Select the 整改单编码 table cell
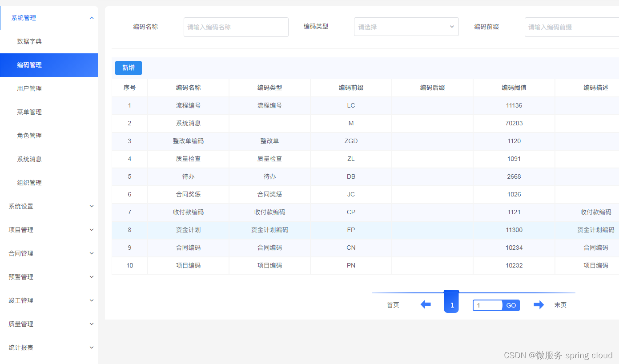619x364 pixels. point(188,141)
